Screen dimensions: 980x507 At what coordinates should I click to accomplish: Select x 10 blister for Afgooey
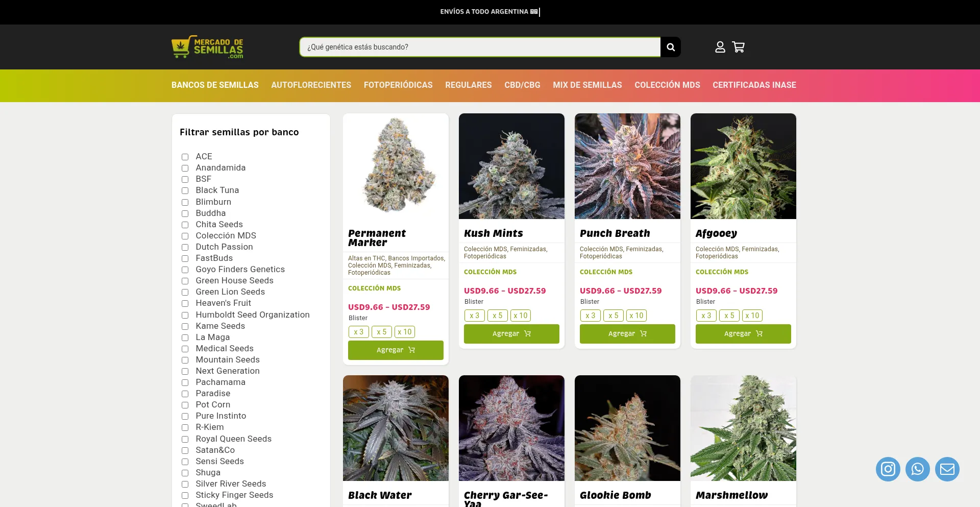(752, 316)
